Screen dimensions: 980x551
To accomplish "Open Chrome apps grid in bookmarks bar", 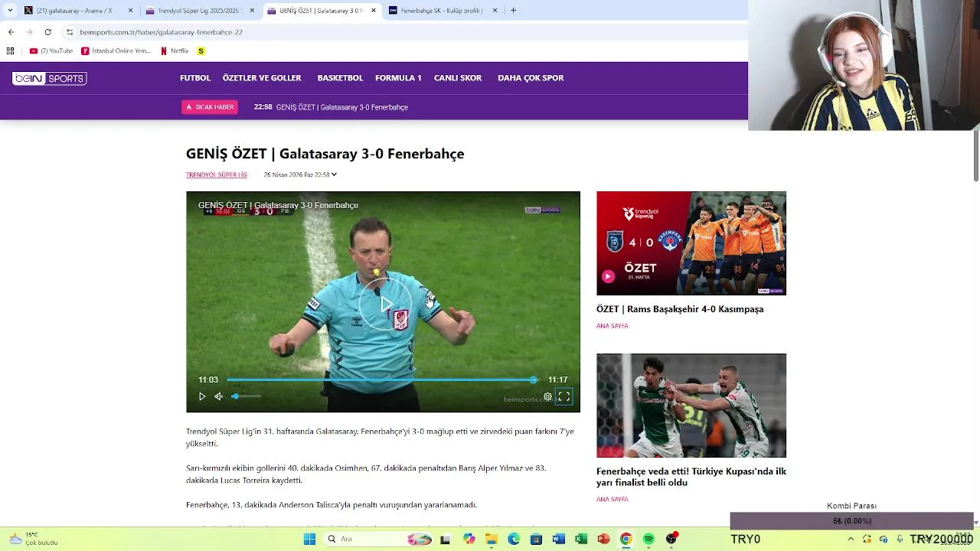I will [11, 51].
